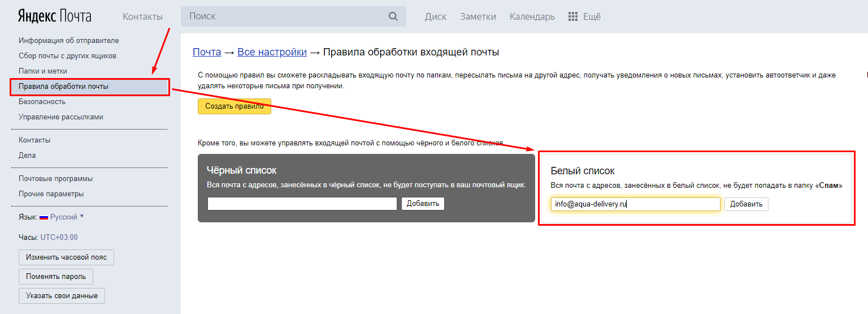
Task: Select Правила обработки почты in the sidebar
Action: point(63,87)
